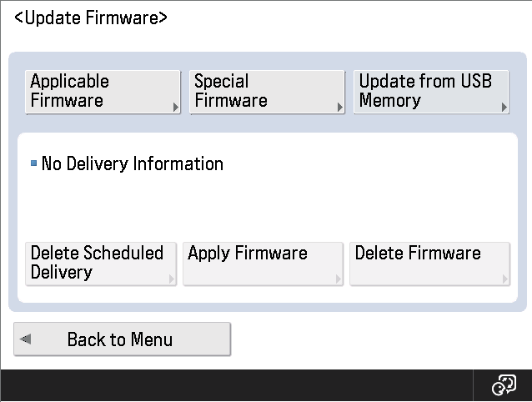Click the No Delivery Information text
The image size is (532, 402).
click(x=133, y=163)
